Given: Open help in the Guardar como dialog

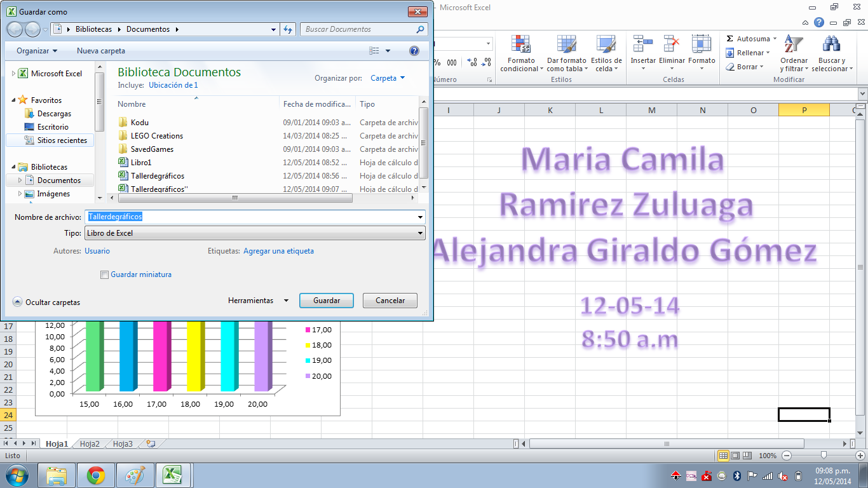Looking at the screenshot, I should coord(414,51).
